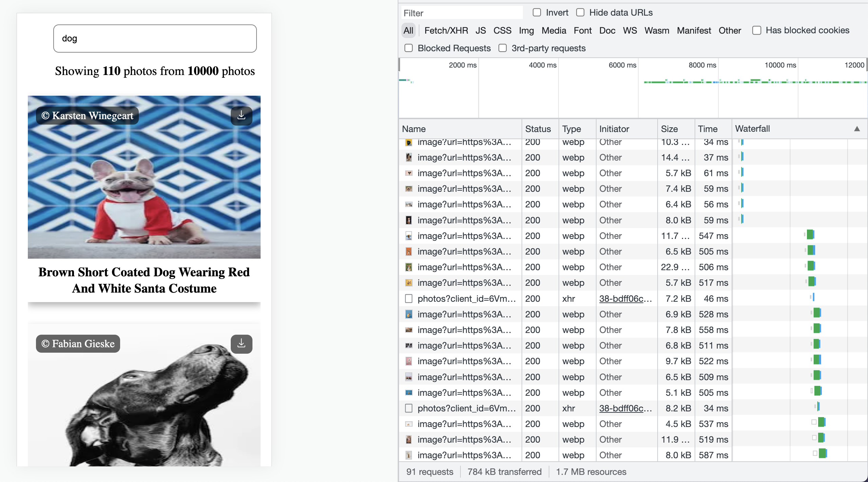Sort requests by Size column header
Image resolution: width=868 pixels, height=482 pixels.
[669, 129]
